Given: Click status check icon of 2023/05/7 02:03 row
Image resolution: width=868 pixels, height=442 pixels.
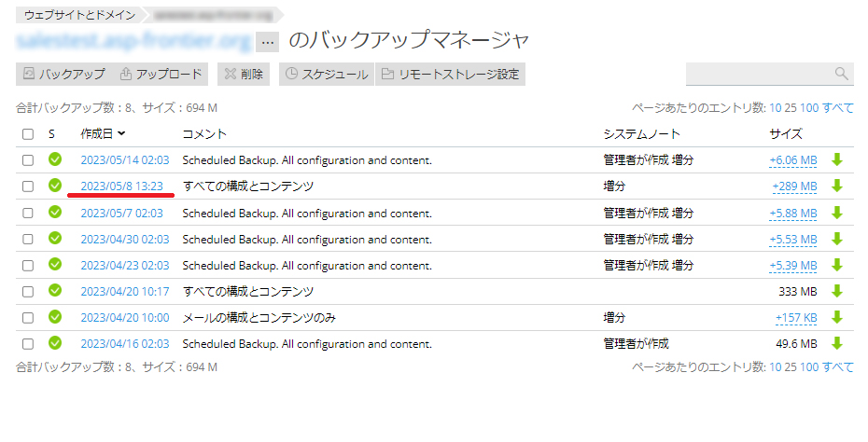Looking at the screenshot, I should pyautogui.click(x=55, y=212).
